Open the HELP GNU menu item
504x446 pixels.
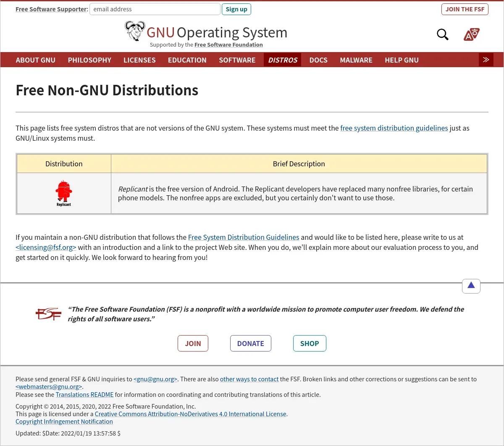[402, 60]
